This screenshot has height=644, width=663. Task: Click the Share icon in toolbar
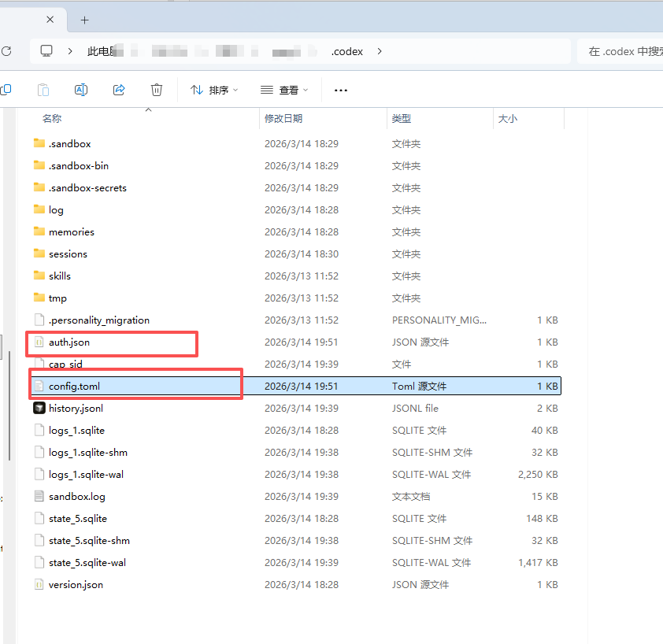click(x=119, y=90)
